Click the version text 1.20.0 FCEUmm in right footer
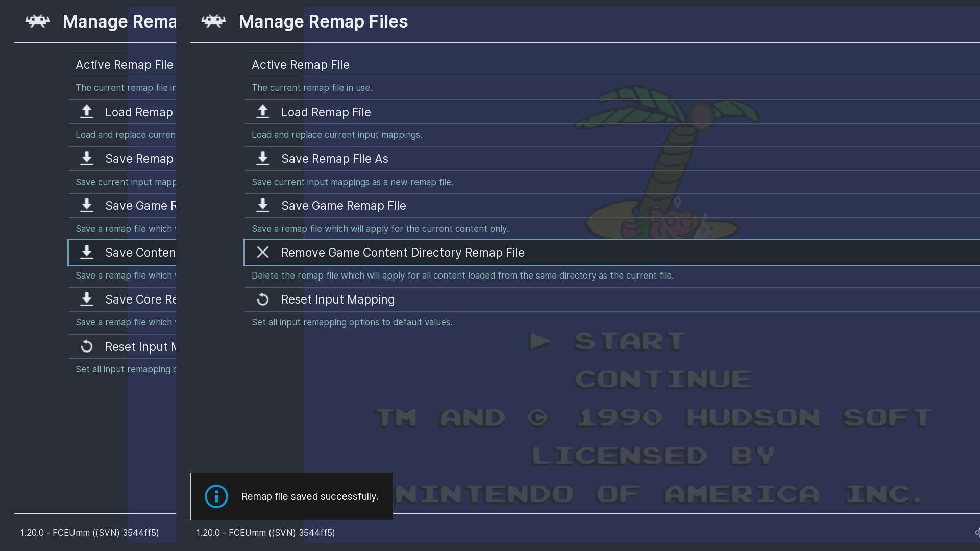 click(x=265, y=532)
